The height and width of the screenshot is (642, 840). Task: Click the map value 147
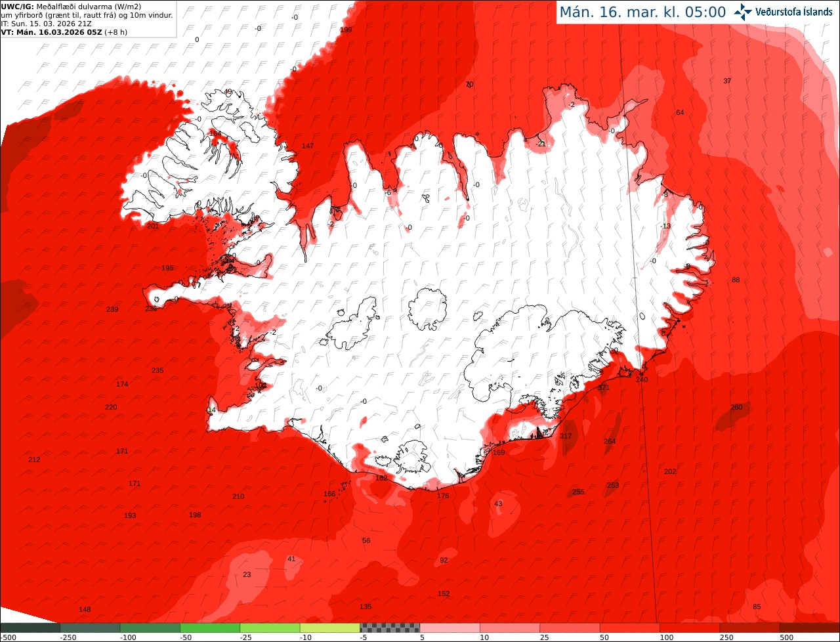coord(308,146)
